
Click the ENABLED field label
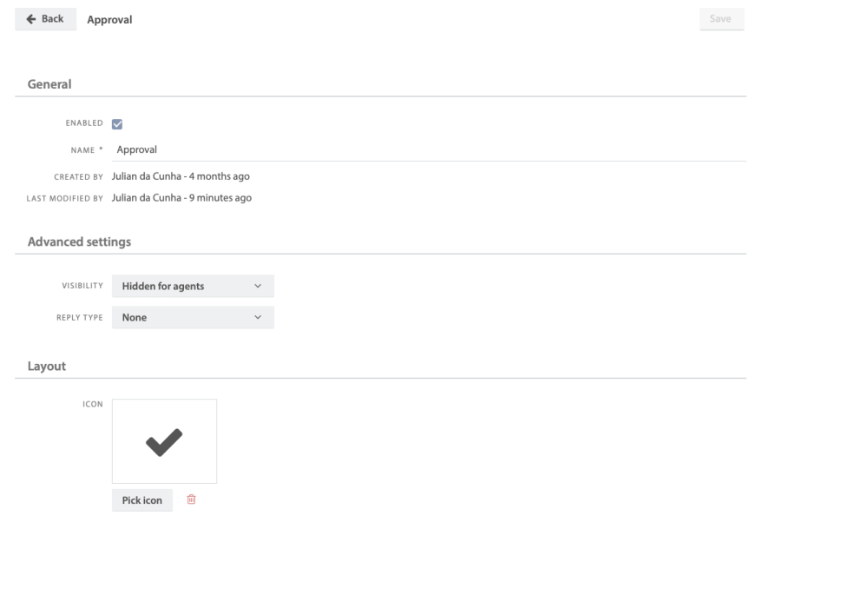pos(85,123)
